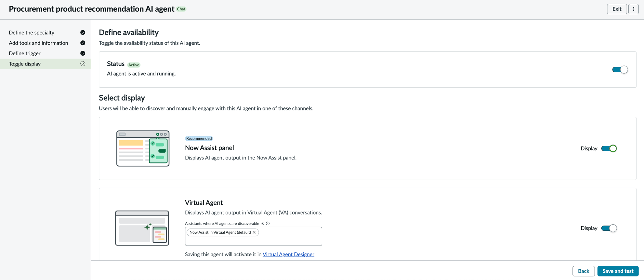Click the Define trigger completed checkmark
The image size is (644, 280).
(x=83, y=53)
